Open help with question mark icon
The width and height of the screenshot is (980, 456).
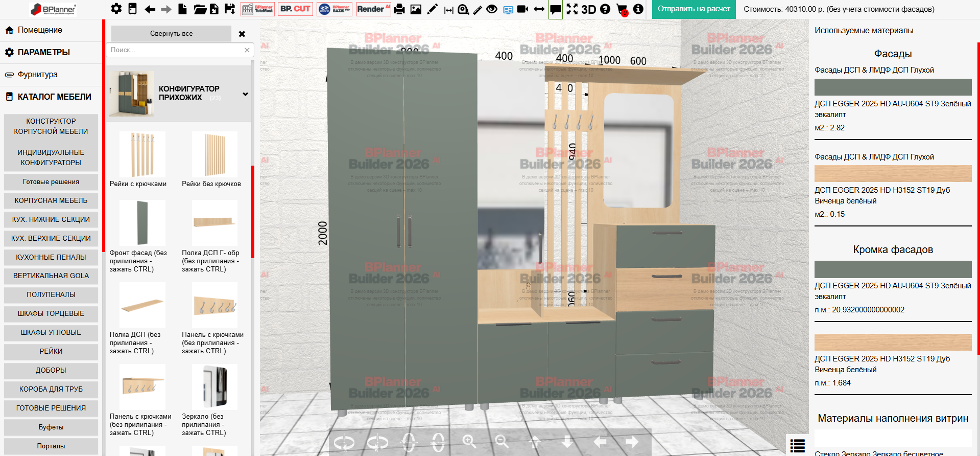605,9
